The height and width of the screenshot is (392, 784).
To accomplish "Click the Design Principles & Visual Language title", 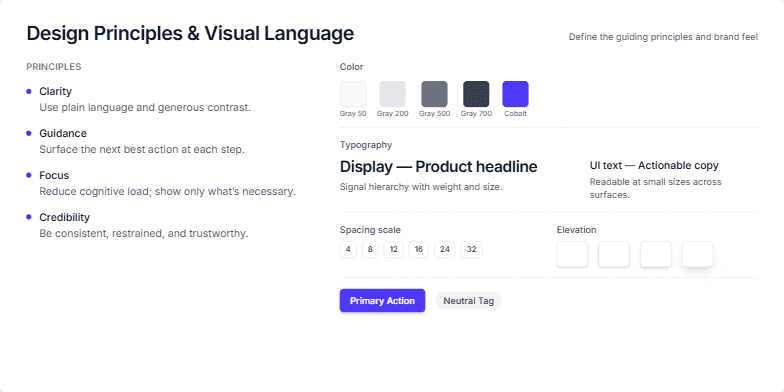I will (190, 34).
